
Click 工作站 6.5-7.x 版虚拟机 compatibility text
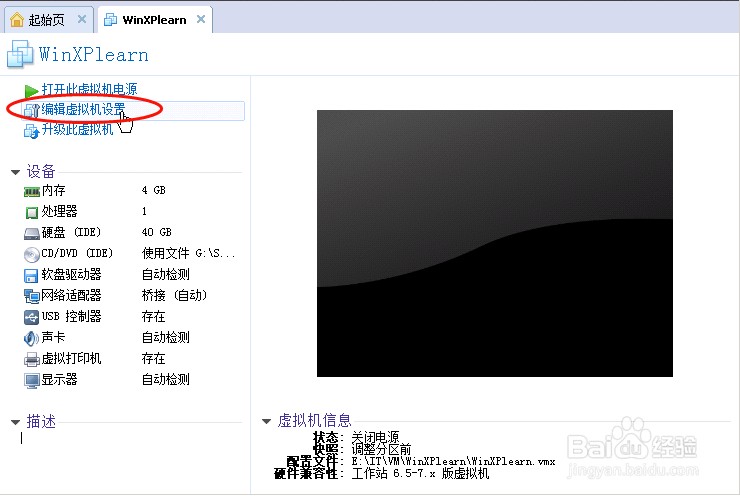click(420, 473)
